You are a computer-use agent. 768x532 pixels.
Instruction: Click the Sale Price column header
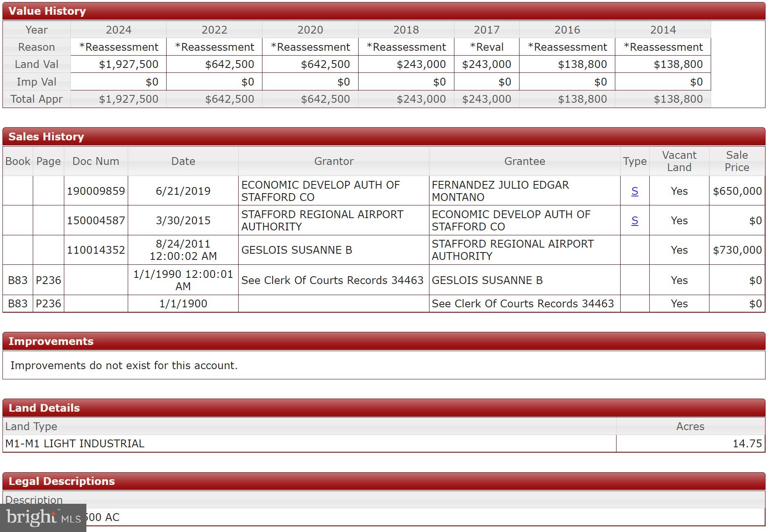[736, 161]
